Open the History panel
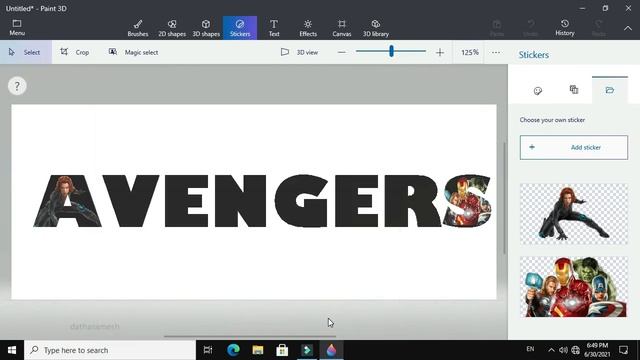The image size is (640, 360). 565,28
